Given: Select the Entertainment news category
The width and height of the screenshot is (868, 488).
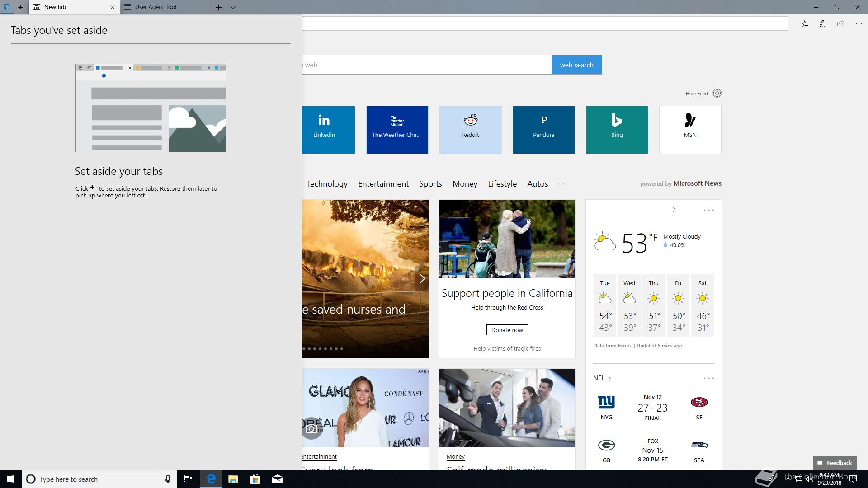Looking at the screenshot, I should 383,184.
